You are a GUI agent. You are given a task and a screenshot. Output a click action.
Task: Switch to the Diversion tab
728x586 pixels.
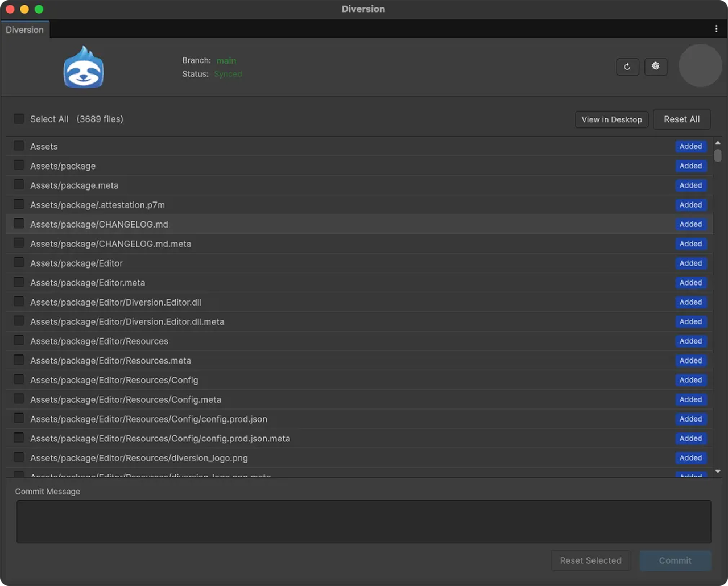(25, 30)
